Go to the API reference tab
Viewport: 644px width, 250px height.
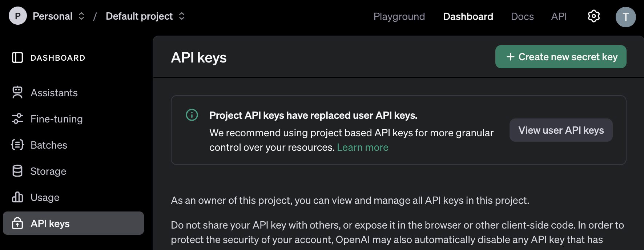click(x=559, y=17)
